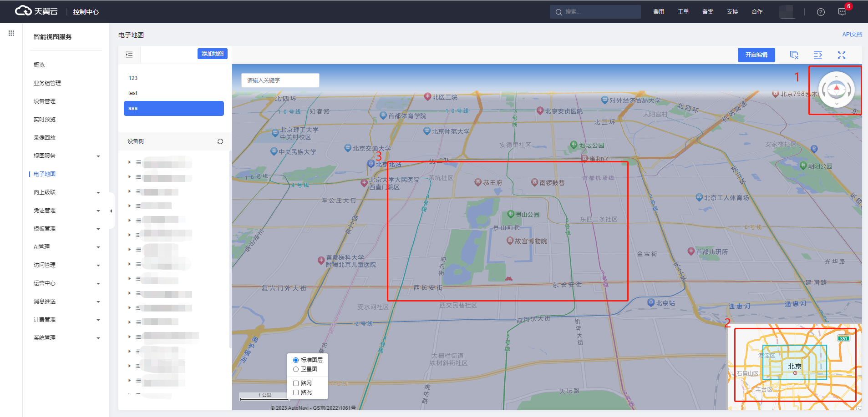Open the help question mark icon
868x417 pixels.
pos(821,12)
